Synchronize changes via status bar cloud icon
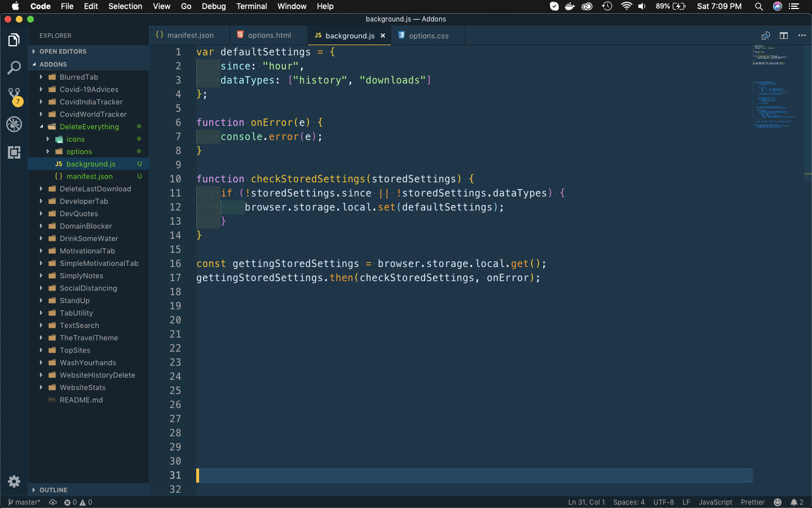The height and width of the screenshot is (508, 812). 53,502
